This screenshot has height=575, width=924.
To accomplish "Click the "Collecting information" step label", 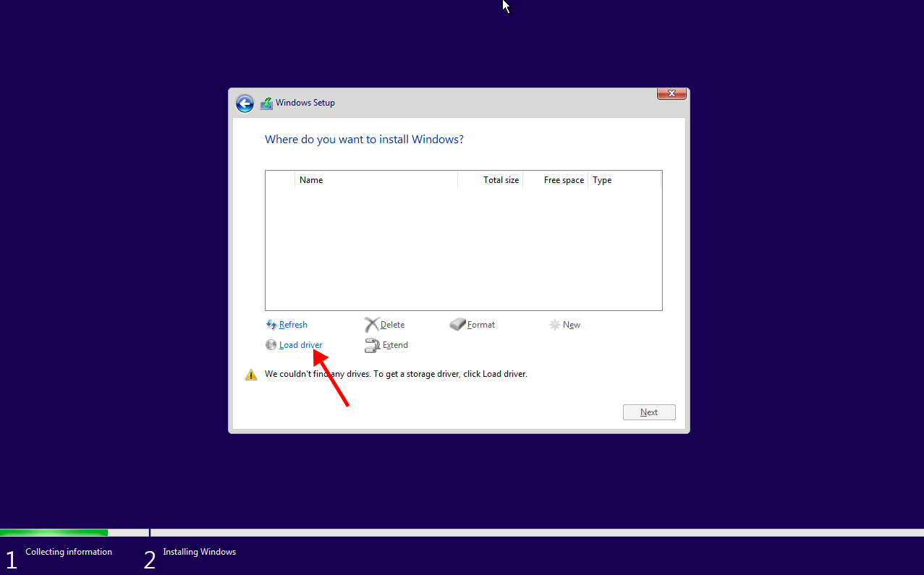I will (69, 552).
